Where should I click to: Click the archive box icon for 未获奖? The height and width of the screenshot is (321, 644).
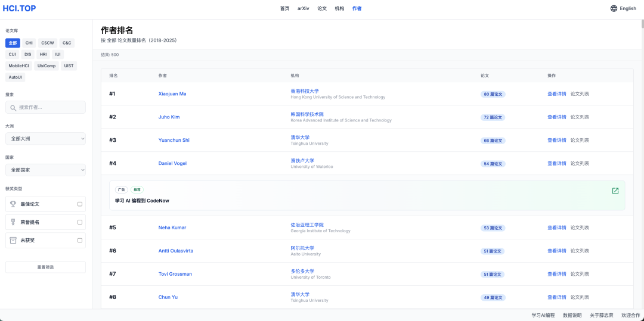[13, 240]
